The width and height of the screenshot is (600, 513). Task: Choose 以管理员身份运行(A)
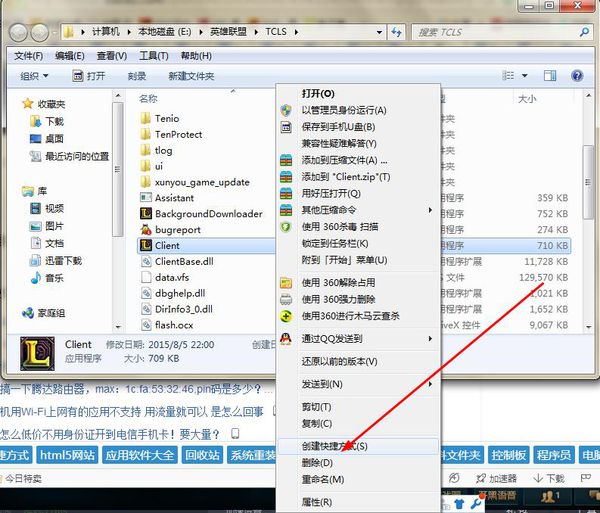[x=358, y=110]
